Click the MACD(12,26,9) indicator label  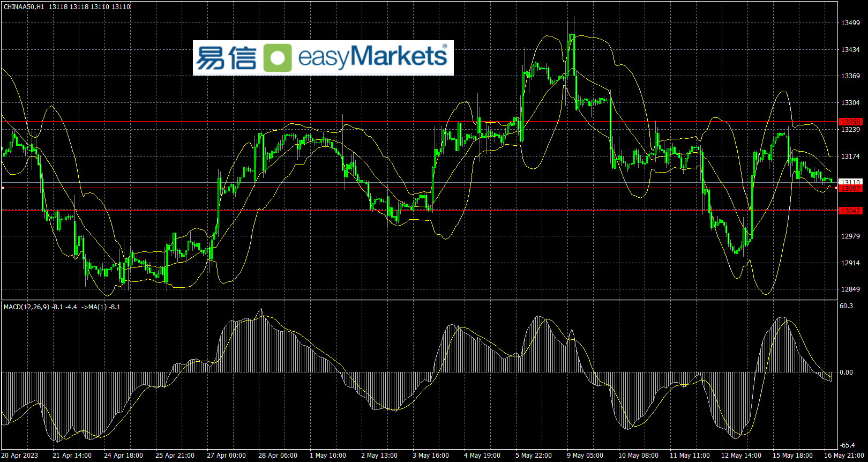26,307
